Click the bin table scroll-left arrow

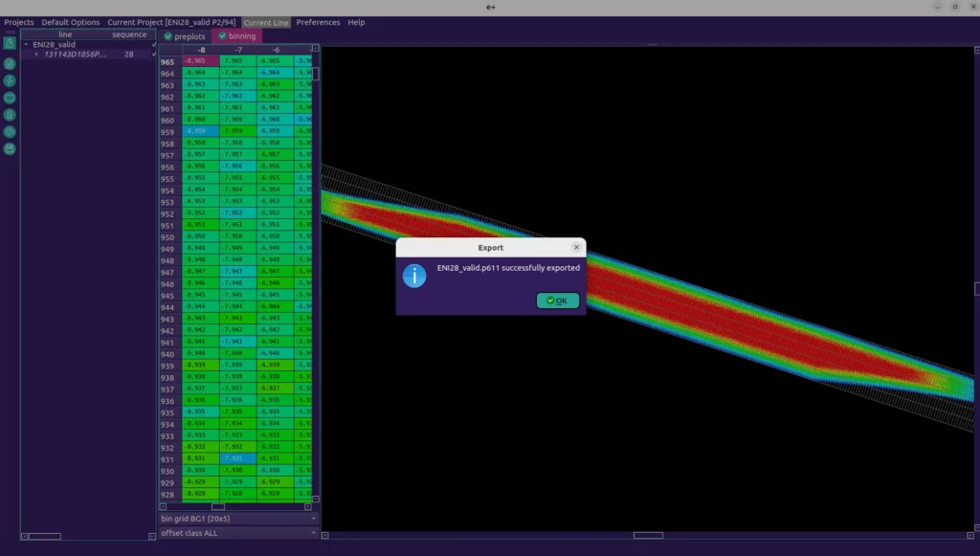(163, 506)
